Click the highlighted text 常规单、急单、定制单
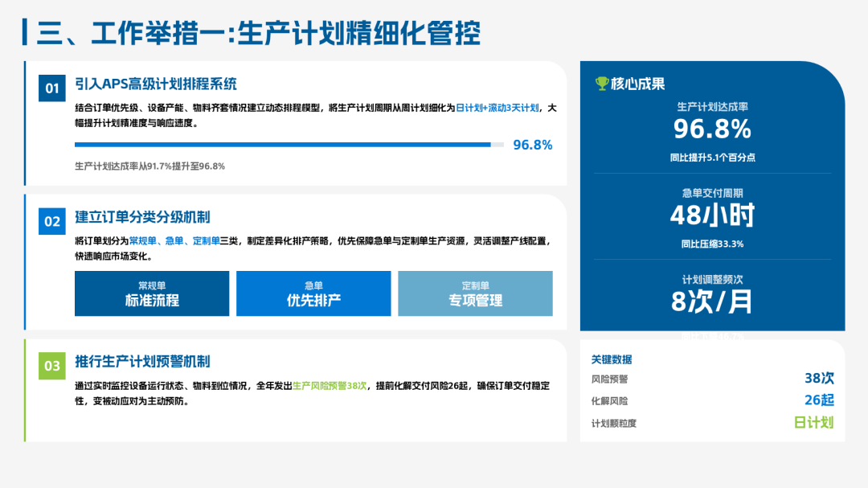This screenshot has width=868, height=488. point(174,240)
